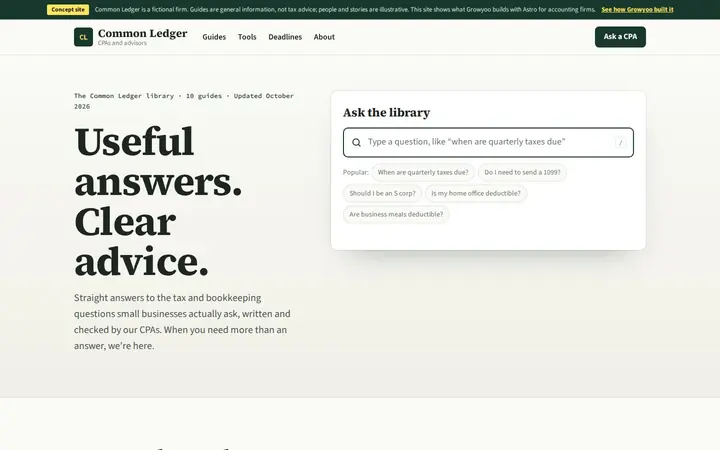
Task: Focus the Ask the library search field
Action: coord(488,142)
